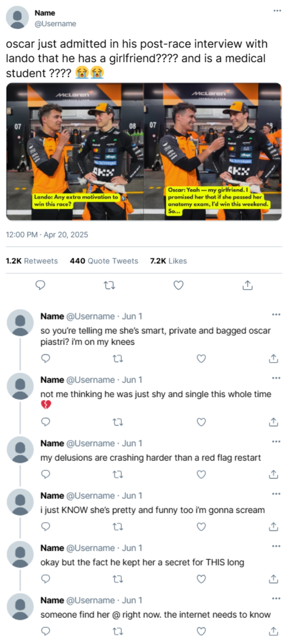Share the 'i'm on my knees' reply
The height and width of the screenshot is (644, 288).
pos(273,359)
